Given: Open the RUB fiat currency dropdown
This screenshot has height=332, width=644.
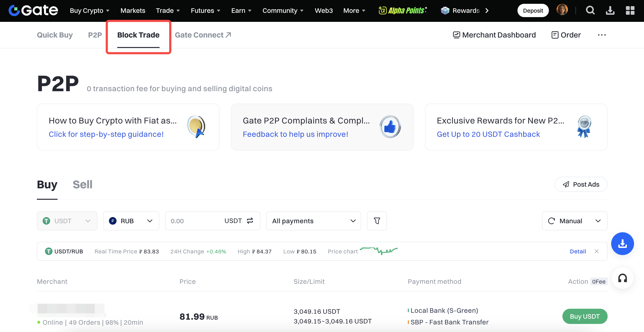Looking at the screenshot, I should [x=131, y=221].
